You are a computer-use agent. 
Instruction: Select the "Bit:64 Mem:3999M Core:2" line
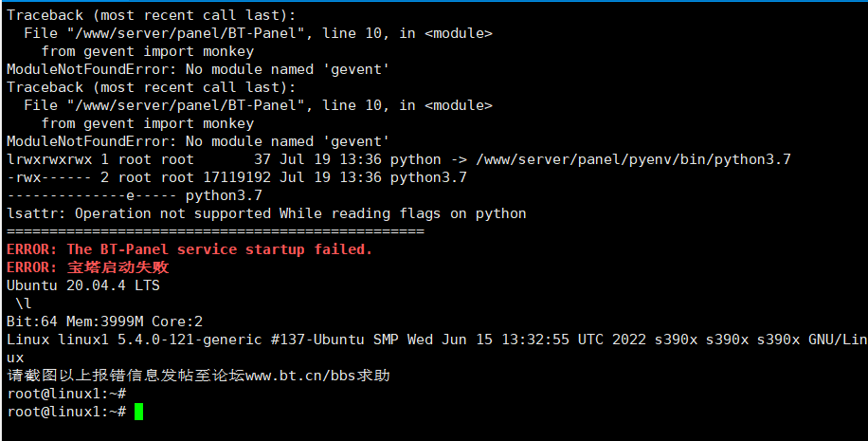point(104,322)
